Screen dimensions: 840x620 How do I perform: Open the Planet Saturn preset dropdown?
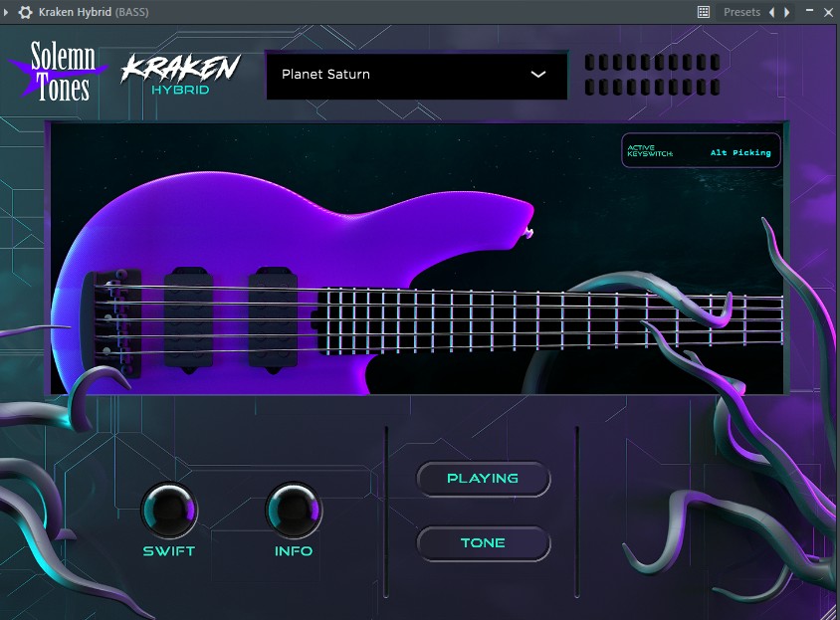[416, 75]
